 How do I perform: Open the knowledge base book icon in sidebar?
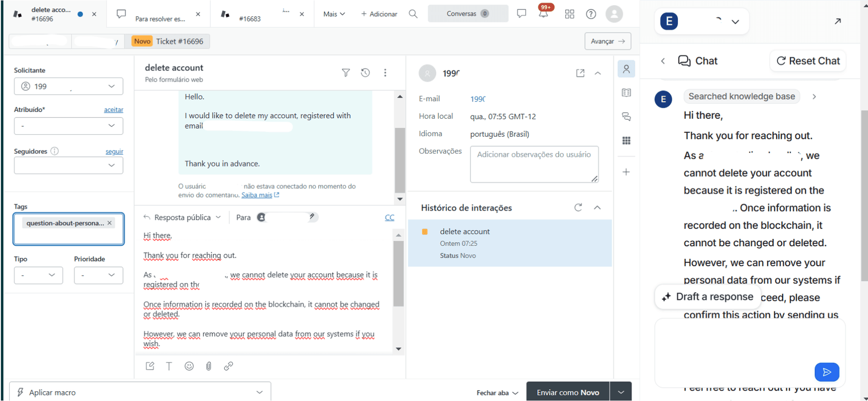tap(626, 93)
